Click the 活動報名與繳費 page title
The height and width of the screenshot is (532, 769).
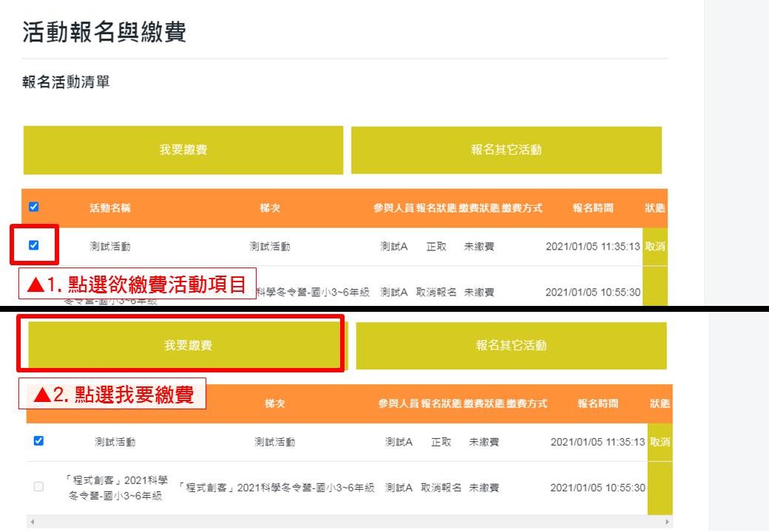click(104, 33)
